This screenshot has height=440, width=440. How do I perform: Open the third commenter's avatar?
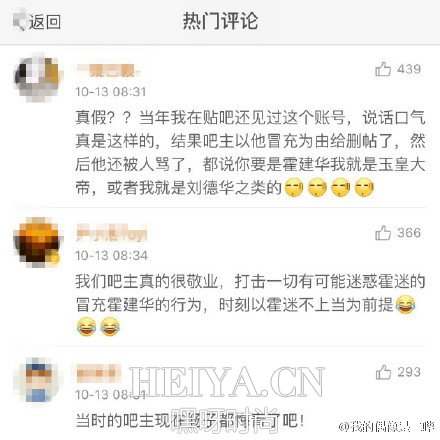click(38, 379)
